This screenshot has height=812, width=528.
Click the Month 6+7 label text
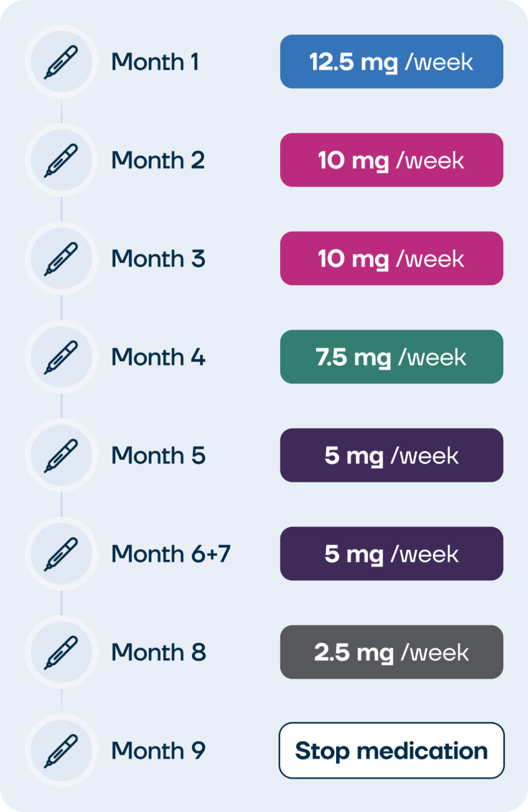click(171, 554)
